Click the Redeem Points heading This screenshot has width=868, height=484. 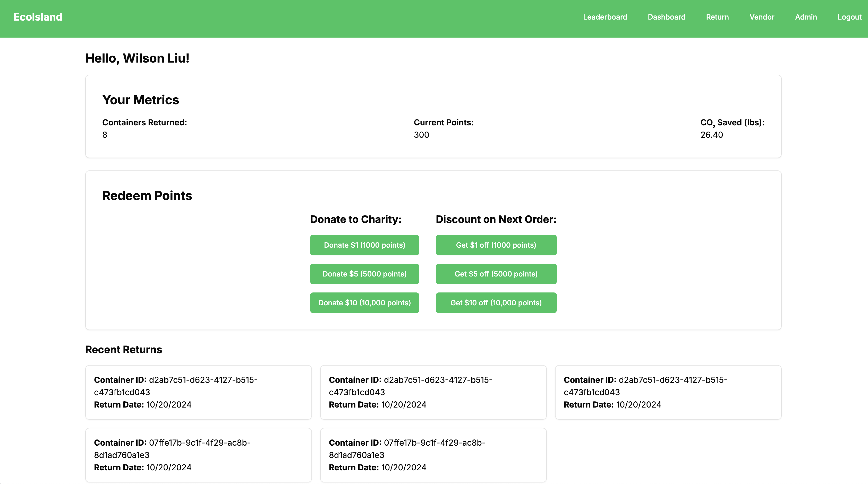pos(147,196)
